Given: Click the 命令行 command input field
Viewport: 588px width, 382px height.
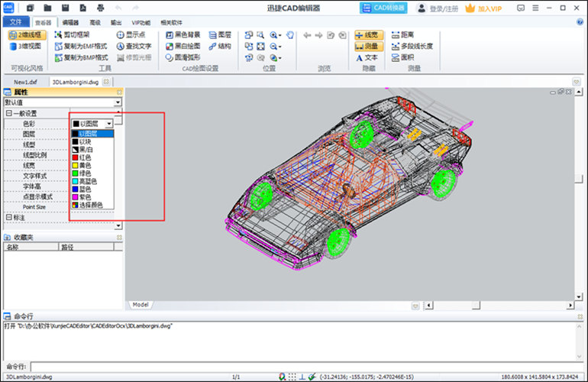Looking at the screenshot, I should pyautogui.click(x=307, y=367).
